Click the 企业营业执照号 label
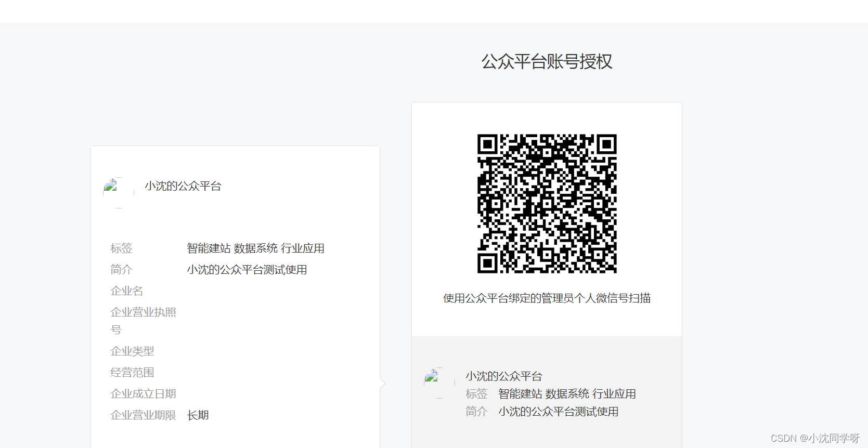The width and height of the screenshot is (868, 448). (x=143, y=321)
